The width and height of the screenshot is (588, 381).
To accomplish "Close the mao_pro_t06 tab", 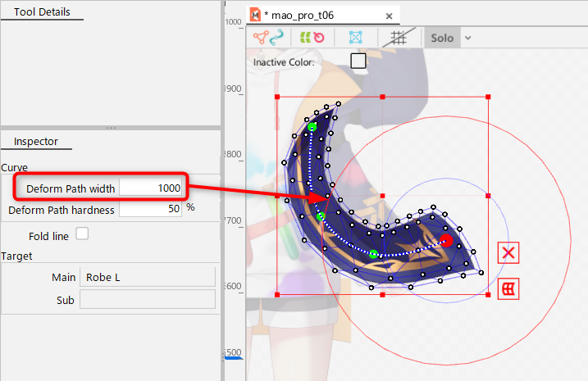I will click(390, 15).
